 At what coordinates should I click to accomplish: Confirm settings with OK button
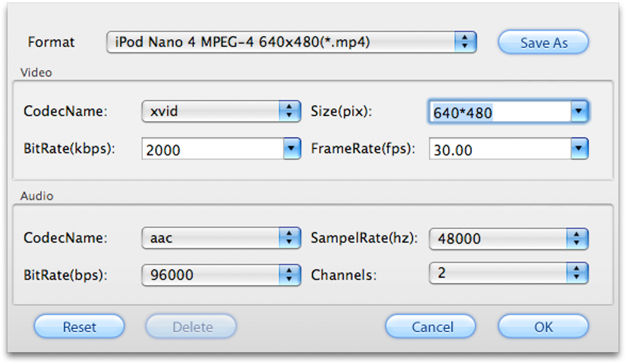tap(543, 327)
